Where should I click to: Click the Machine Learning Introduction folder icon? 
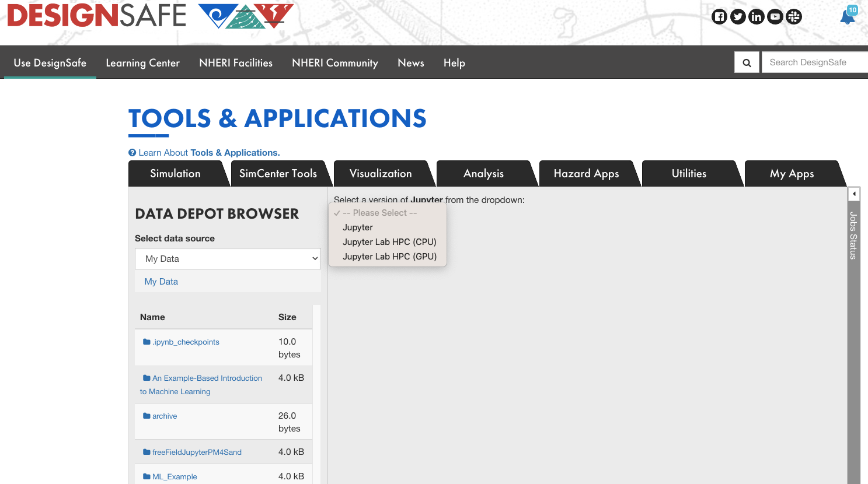(x=147, y=378)
